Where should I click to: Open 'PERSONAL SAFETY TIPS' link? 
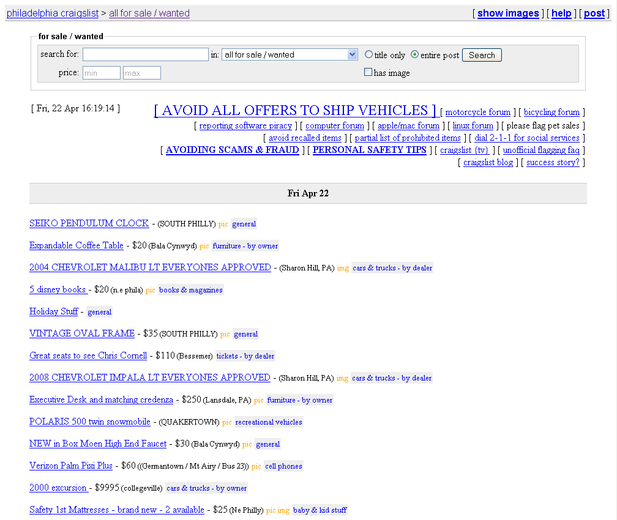click(369, 150)
